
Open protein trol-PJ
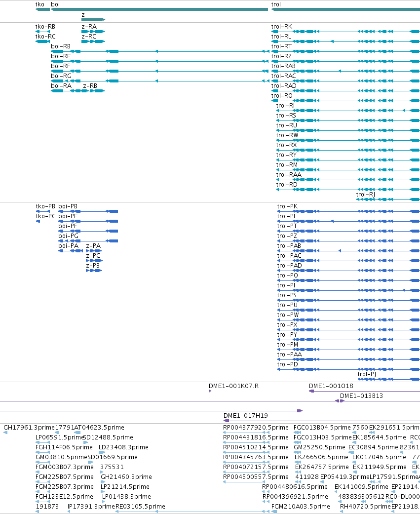pyautogui.click(x=367, y=374)
